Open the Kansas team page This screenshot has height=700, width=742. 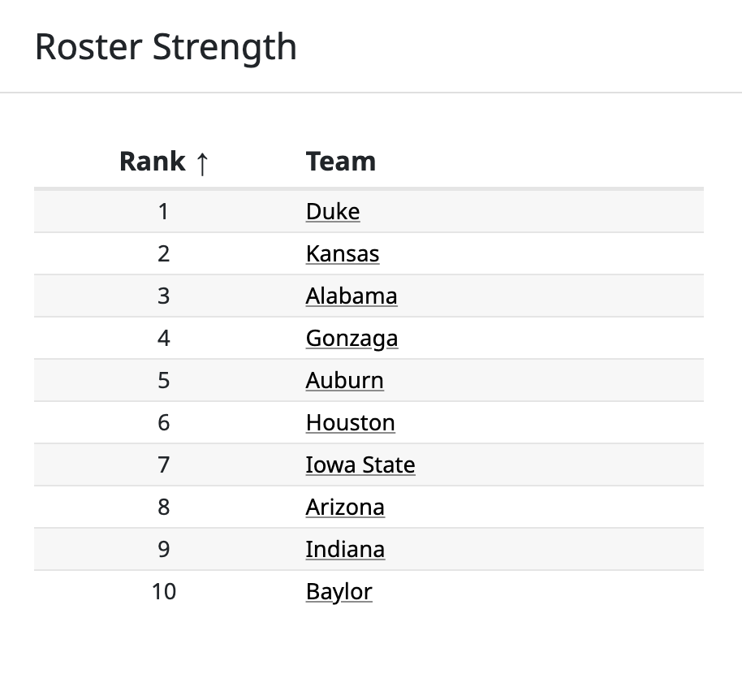tap(342, 253)
